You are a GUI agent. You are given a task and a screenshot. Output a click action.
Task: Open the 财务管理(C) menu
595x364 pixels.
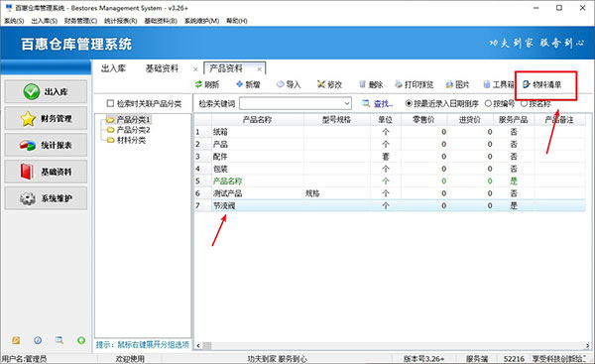80,21
